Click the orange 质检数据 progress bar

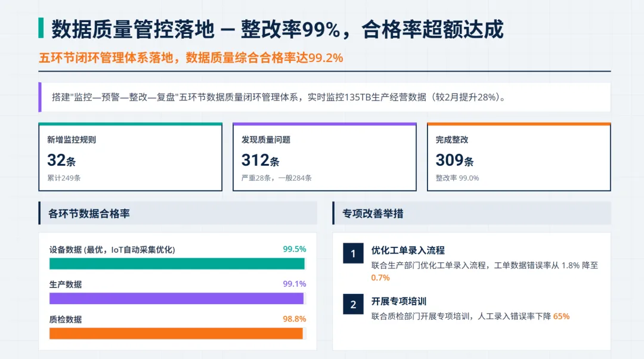pyautogui.click(x=176, y=333)
